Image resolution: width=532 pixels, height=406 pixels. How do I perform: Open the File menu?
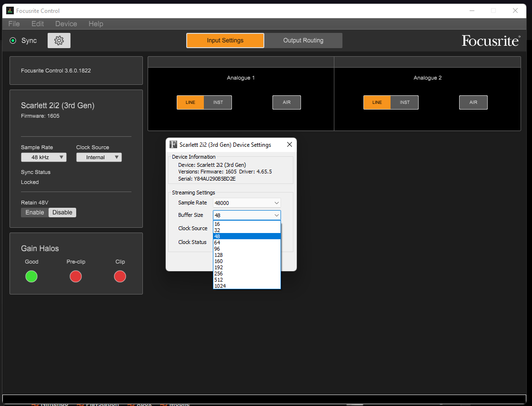pyautogui.click(x=14, y=24)
